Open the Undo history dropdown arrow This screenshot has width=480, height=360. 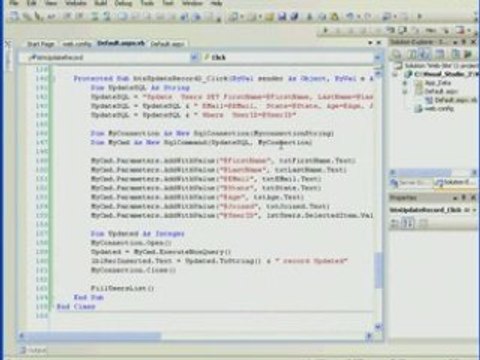(359, 16)
